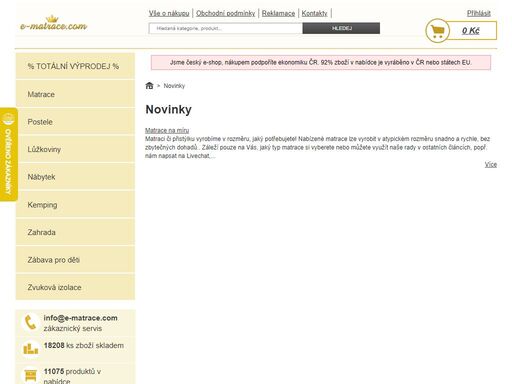Go to home via breadcrumb house icon
The width and height of the screenshot is (512, 384).
point(149,86)
